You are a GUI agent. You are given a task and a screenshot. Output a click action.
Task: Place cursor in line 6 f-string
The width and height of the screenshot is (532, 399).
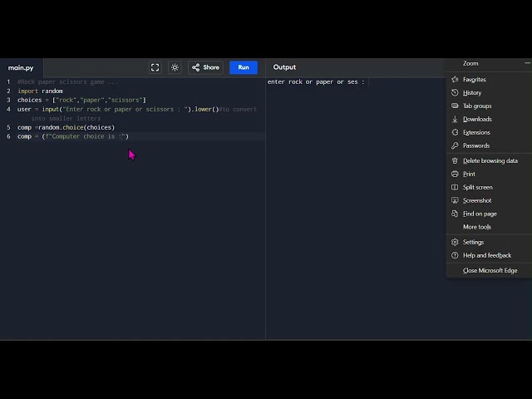tap(86, 136)
